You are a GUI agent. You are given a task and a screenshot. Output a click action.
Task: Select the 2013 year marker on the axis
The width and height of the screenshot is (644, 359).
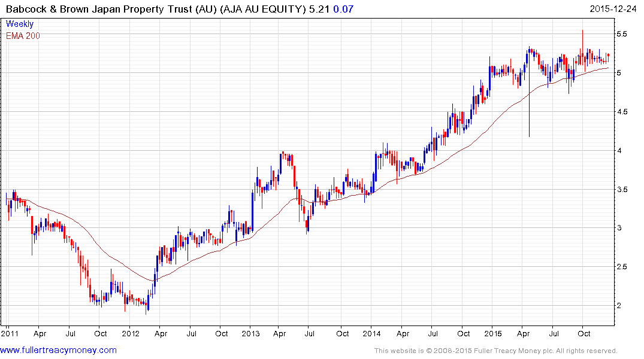coord(250,333)
